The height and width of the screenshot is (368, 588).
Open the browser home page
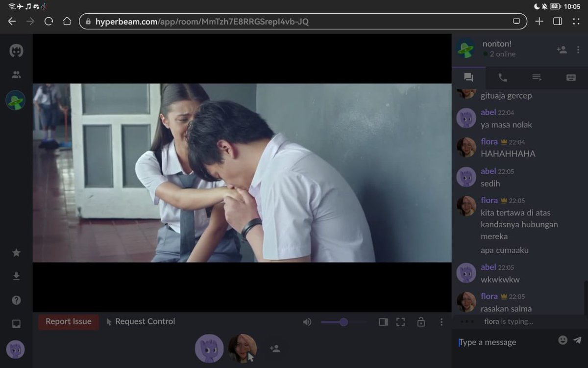[x=67, y=22]
